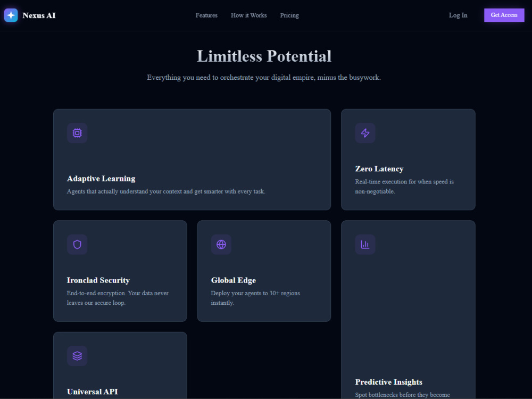The height and width of the screenshot is (399, 532).
Task: Click the Nexus AI brand name
Action: 39,15
